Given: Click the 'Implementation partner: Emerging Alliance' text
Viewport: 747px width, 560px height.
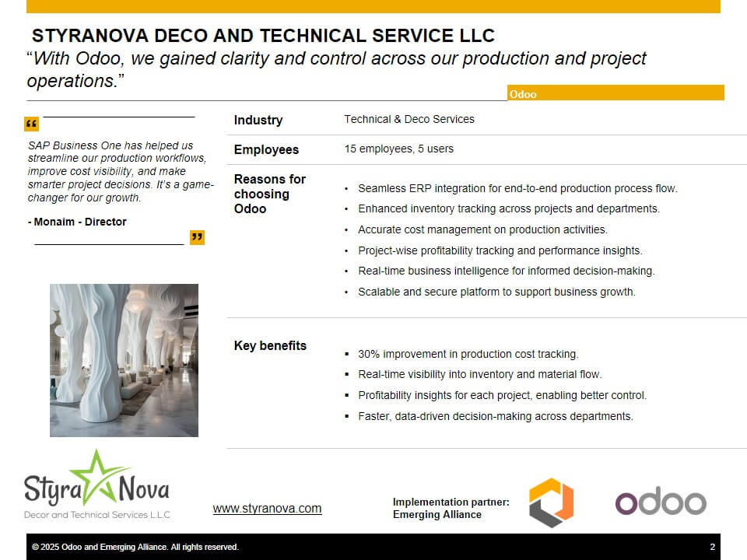Looking at the screenshot, I should (x=451, y=508).
